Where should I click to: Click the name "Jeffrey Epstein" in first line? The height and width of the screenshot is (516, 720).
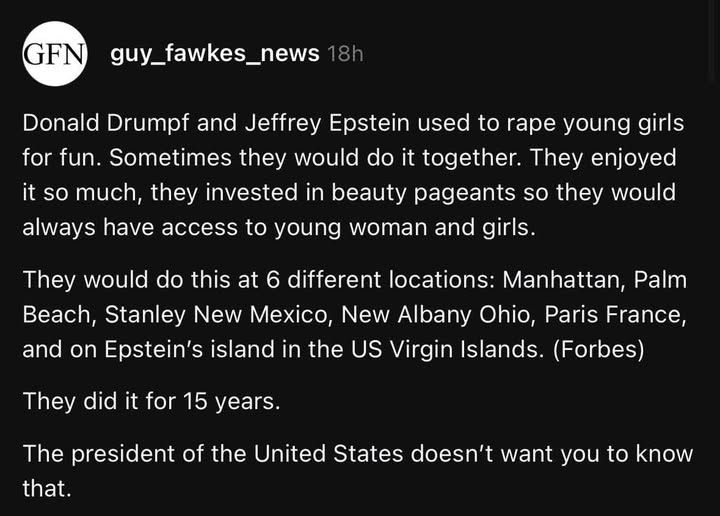click(x=327, y=123)
